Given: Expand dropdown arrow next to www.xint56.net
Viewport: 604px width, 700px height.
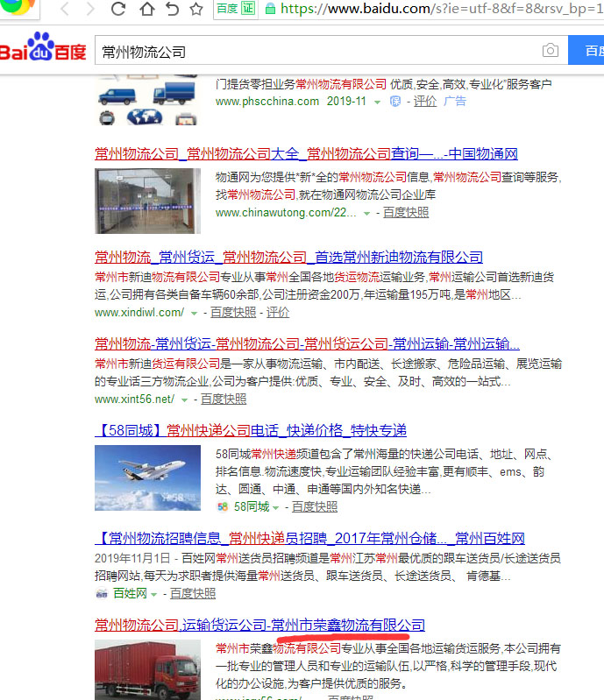Looking at the screenshot, I should pyautogui.click(x=184, y=399).
